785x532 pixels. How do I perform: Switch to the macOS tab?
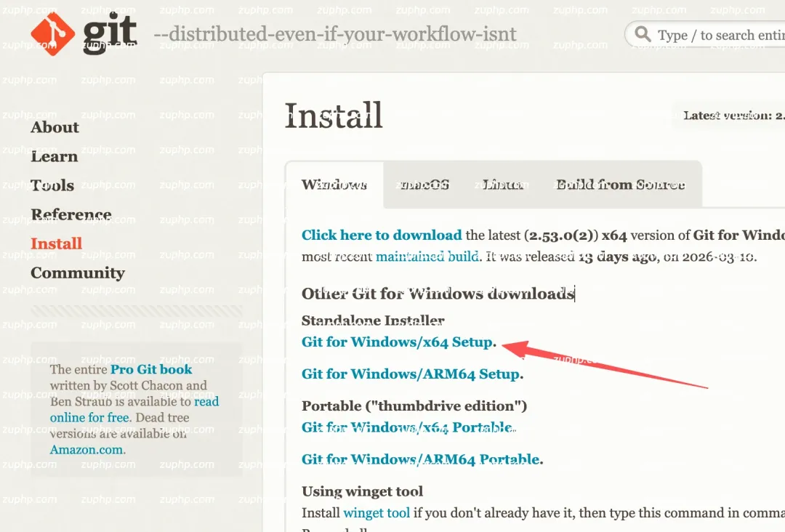pyautogui.click(x=424, y=185)
